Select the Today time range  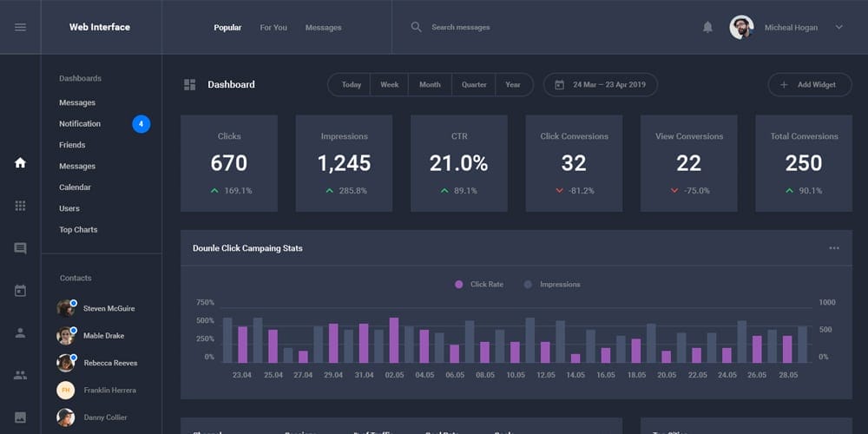click(x=351, y=85)
